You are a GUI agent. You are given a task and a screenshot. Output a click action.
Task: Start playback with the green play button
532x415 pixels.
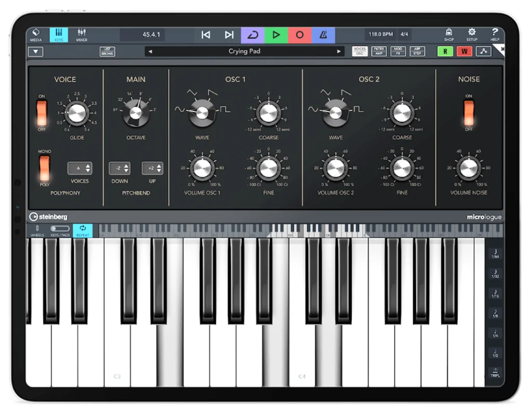[276, 35]
